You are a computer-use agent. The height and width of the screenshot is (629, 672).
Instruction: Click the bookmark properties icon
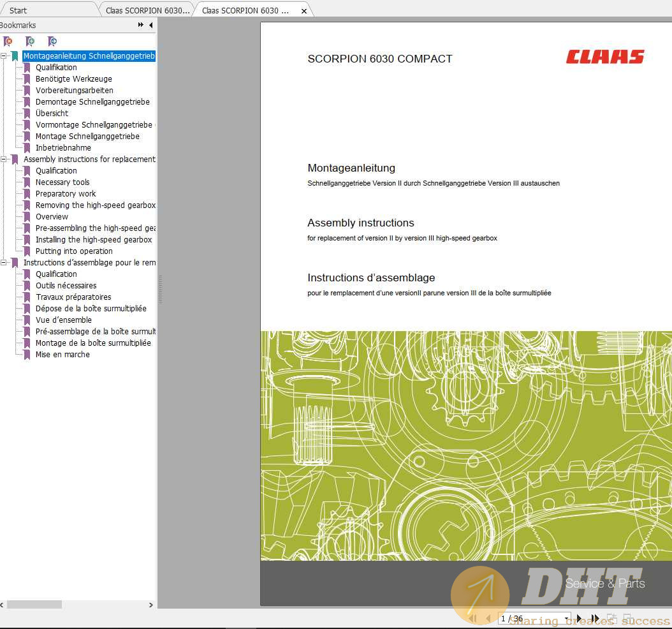coord(52,41)
